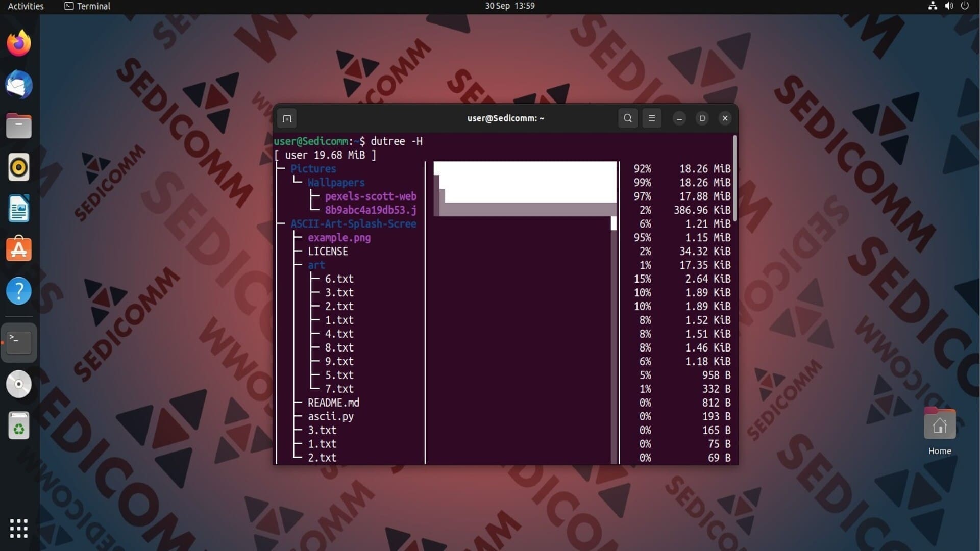Click the '8b9abc4a19db53.j' file entry

point(371,210)
